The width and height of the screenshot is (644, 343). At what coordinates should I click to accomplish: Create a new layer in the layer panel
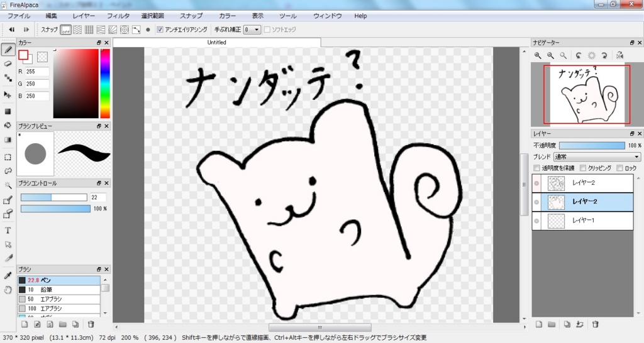[x=539, y=324]
